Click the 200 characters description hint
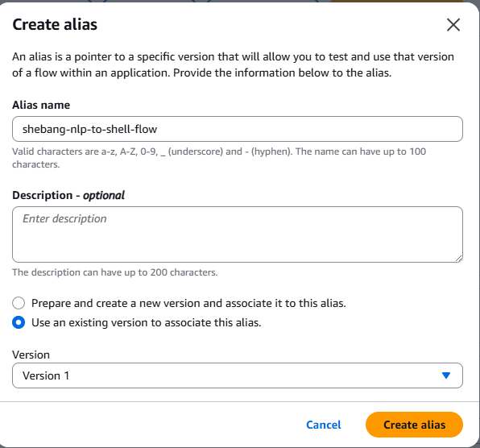Screen dimensions: 480x448 (115, 272)
